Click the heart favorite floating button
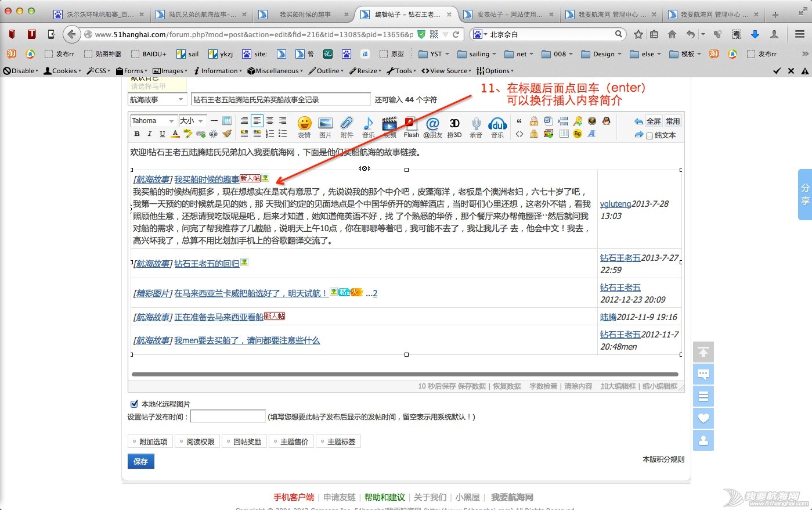Screen dimensions: 812x510 pyautogui.click(x=703, y=418)
